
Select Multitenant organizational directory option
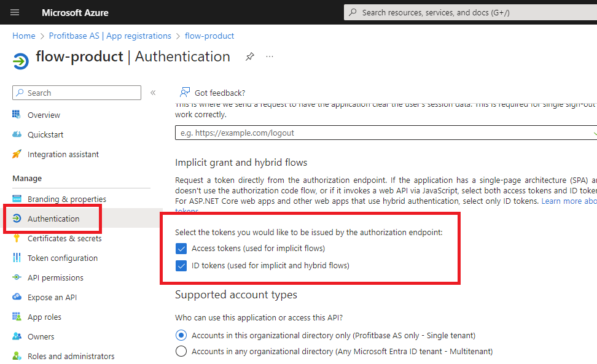181,352
